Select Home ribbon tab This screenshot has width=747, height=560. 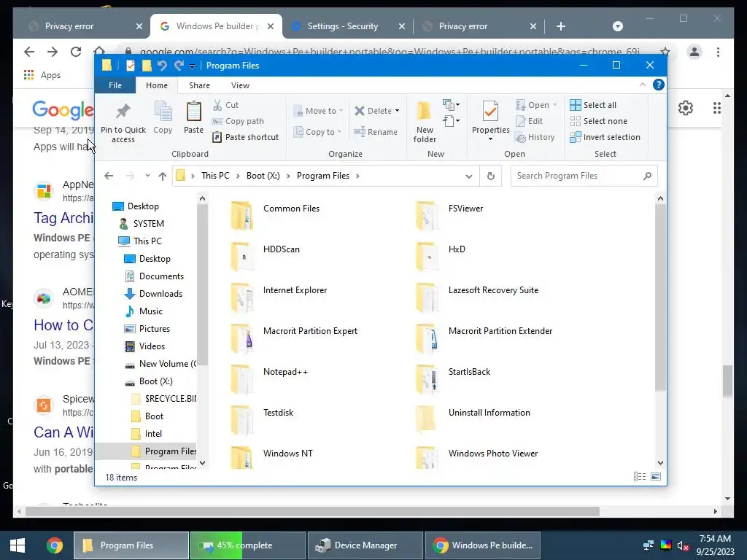click(x=157, y=85)
